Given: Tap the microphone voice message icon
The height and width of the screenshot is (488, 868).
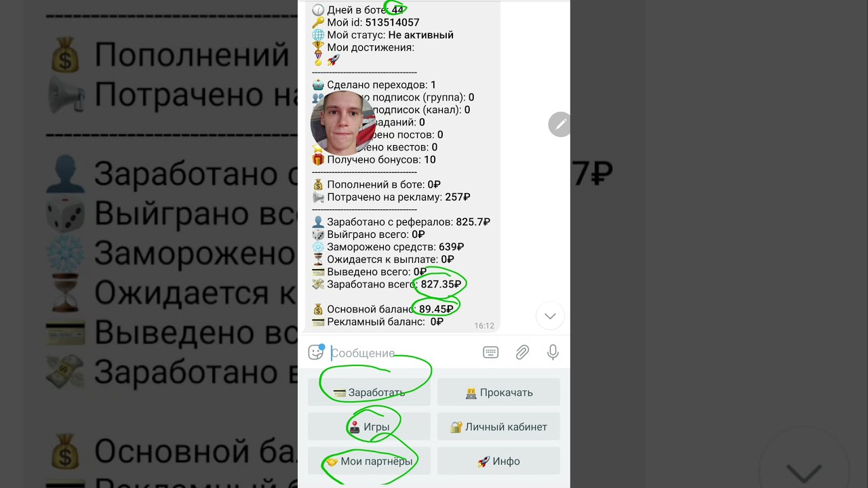Looking at the screenshot, I should click(x=553, y=352).
